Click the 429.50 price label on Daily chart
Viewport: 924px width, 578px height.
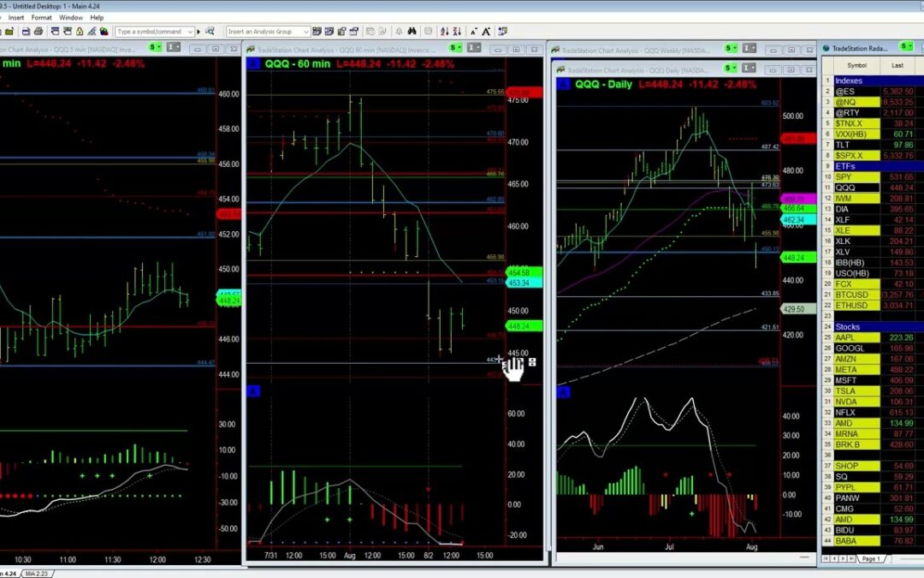tap(798, 309)
